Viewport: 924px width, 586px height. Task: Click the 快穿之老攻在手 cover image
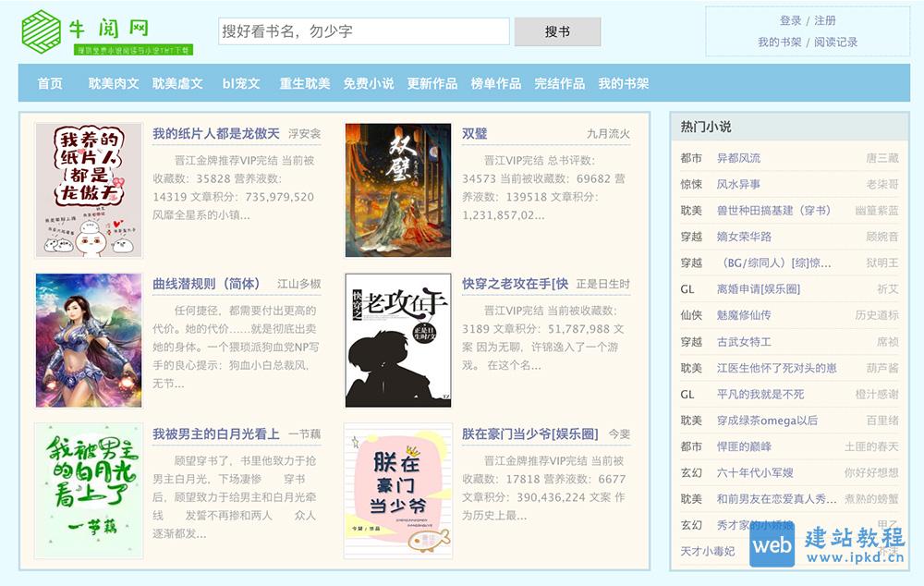click(x=397, y=340)
